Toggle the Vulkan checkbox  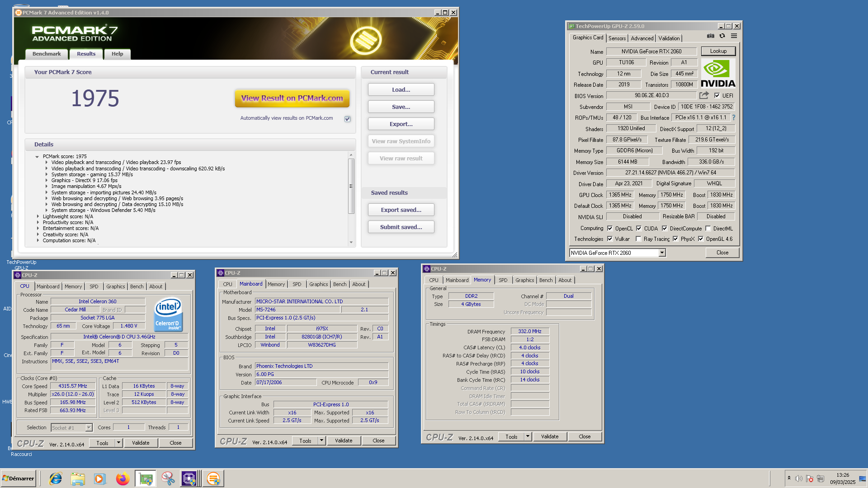610,239
